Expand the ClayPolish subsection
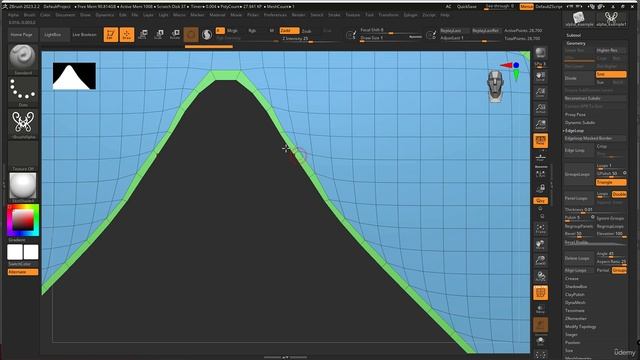Screen dimensions: 640x360 pyautogui.click(x=575, y=294)
